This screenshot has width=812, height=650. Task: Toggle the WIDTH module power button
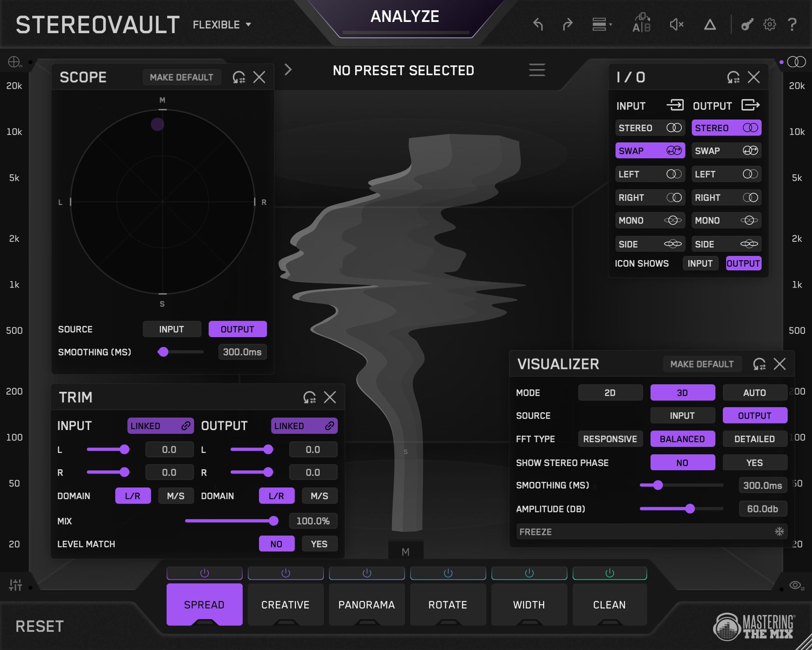(x=529, y=573)
